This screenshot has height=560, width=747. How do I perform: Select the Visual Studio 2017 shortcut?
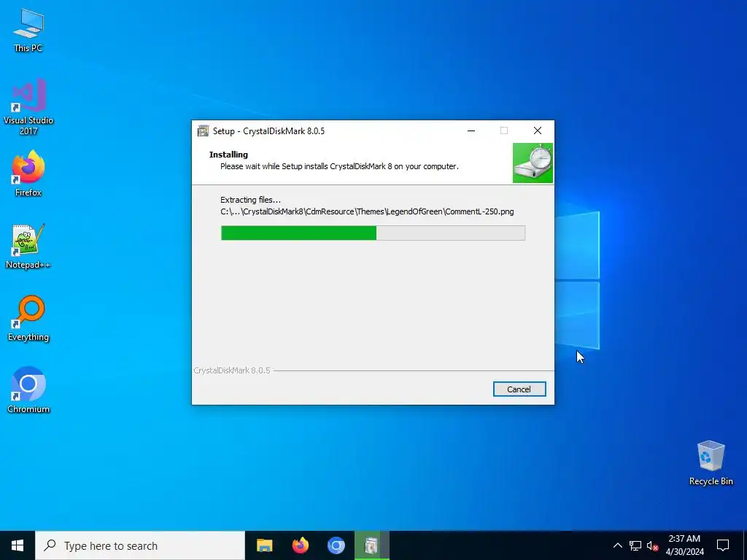(x=28, y=106)
